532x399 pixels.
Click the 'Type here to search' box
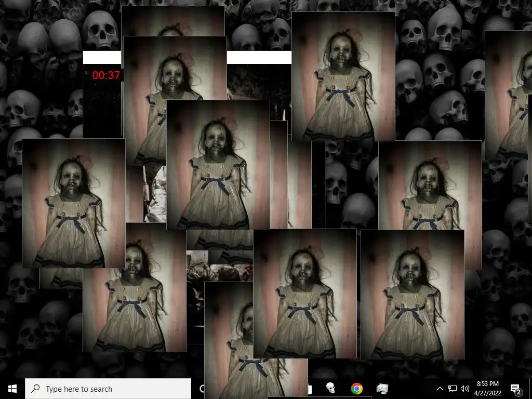(x=108, y=389)
